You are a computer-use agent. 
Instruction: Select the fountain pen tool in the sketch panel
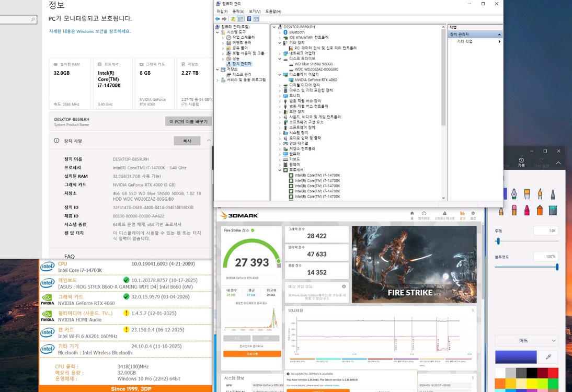coord(514,194)
